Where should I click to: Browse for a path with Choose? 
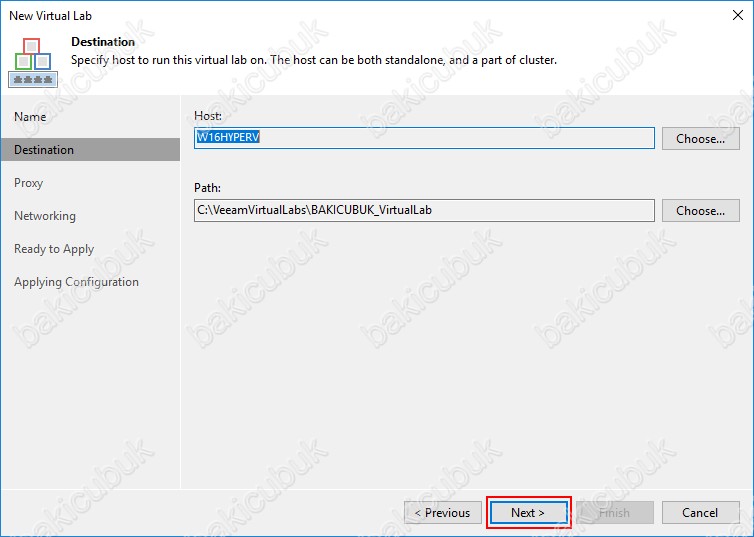point(700,211)
